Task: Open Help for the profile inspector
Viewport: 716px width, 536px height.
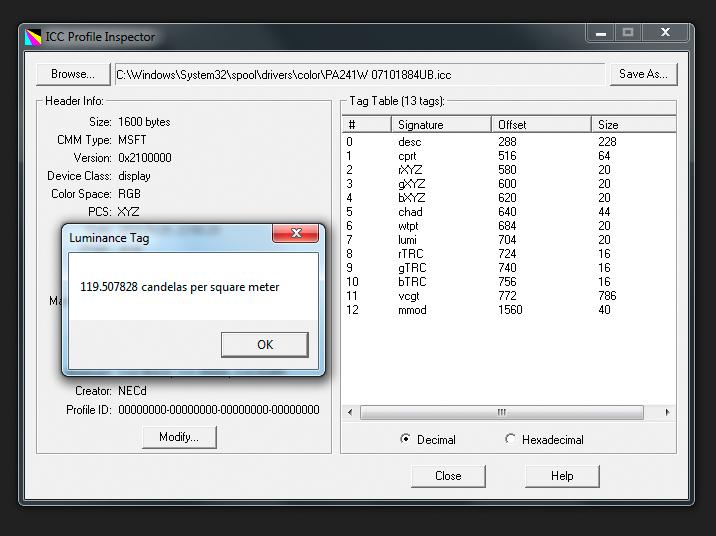Action: click(562, 476)
